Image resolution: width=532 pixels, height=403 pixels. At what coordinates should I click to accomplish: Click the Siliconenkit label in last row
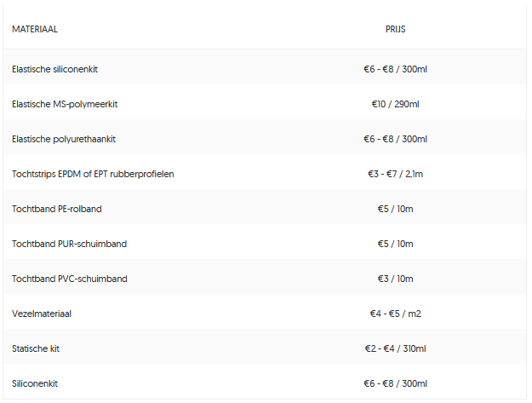click(x=35, y=383)
